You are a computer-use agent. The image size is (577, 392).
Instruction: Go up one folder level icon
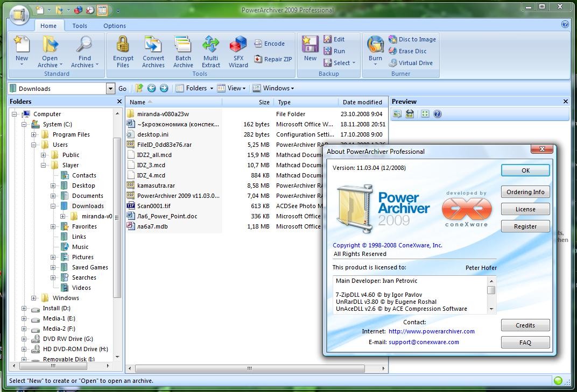pos(139,88)
